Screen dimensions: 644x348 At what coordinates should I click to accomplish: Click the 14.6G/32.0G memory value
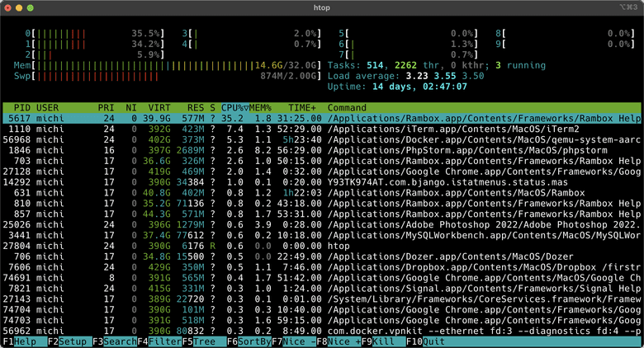coord(286,65)
